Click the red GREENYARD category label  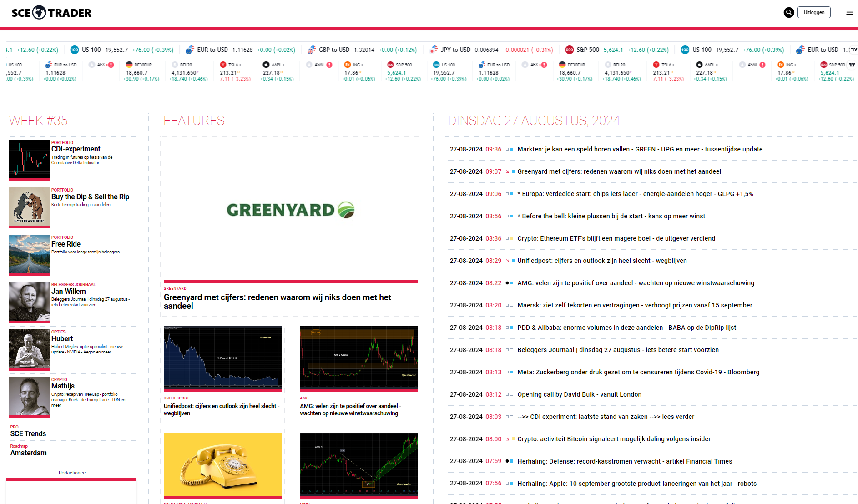coord(175,288)
